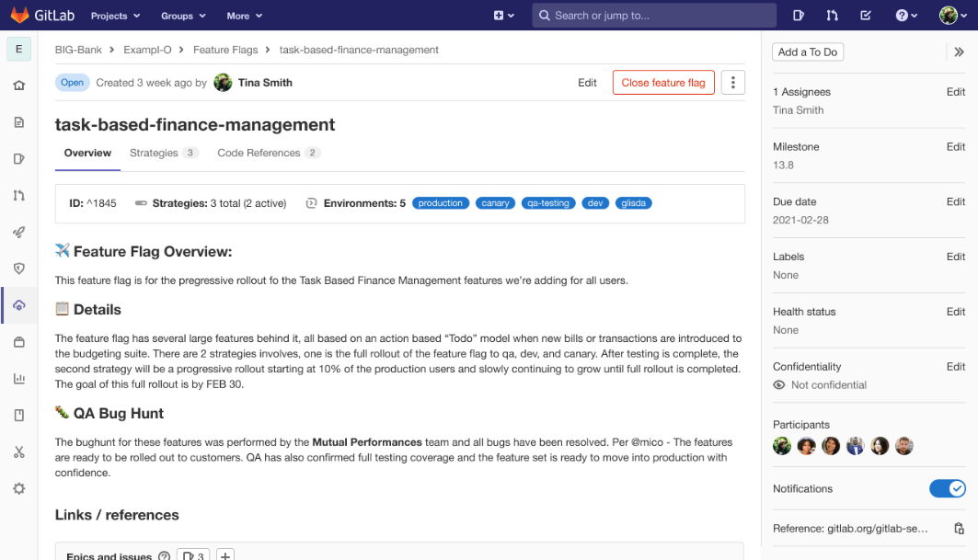Switch to the Strategies tab
Screen dimensions: 978x560
coord(163,153)
